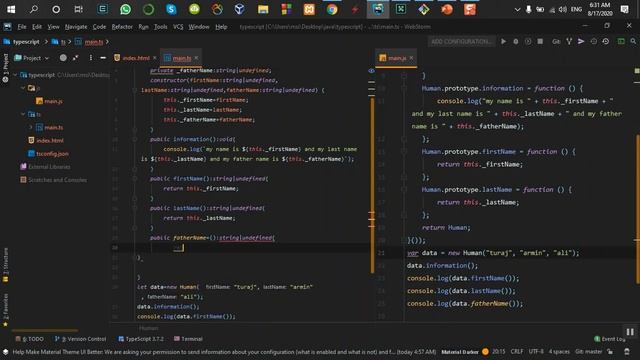Image resolution: width=640 pixels, height=360 pixels.
Task: Collapse the js folder in project tree
Action: click(x=23, y=88)
